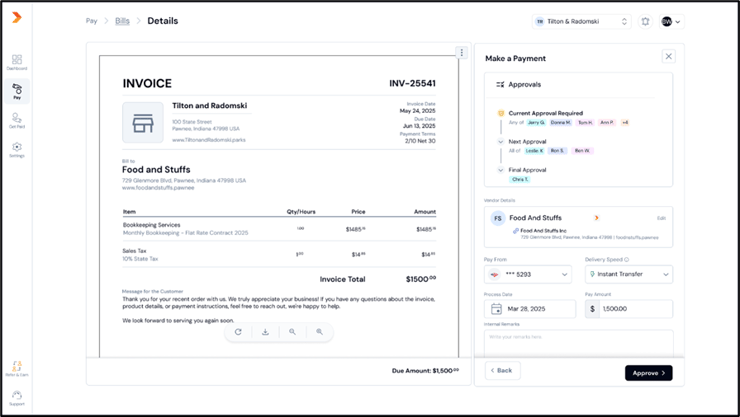The width and height of the screenshot is (740, 417).
Task: Open the Delivery Speed dropdown
Action: (628, 274)
